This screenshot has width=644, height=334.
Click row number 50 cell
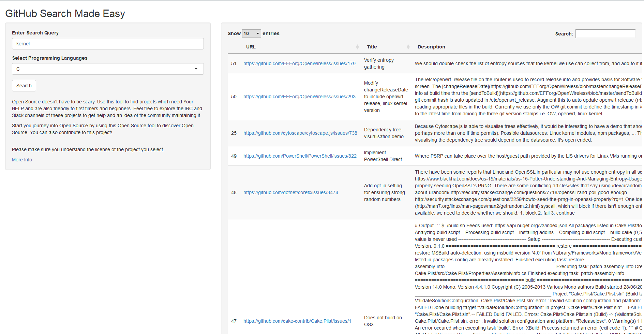(234, 97)
